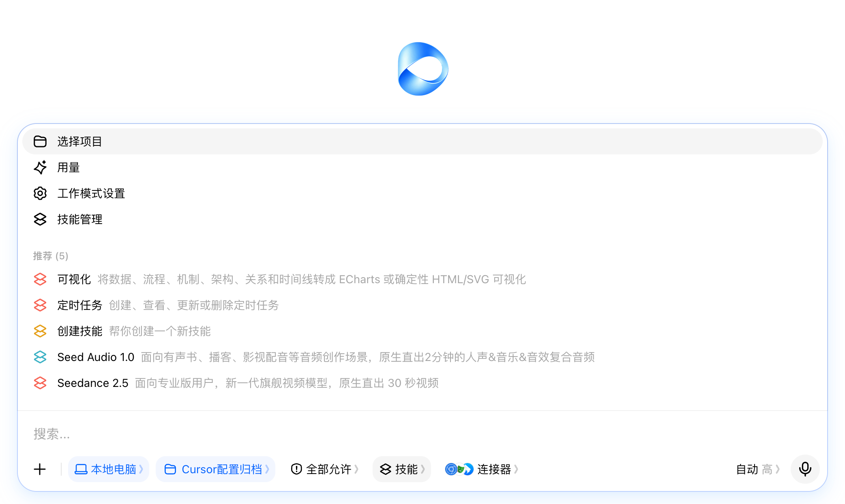
Task: Click the layered icon beside 技能管理
Action: click(40, 219)
